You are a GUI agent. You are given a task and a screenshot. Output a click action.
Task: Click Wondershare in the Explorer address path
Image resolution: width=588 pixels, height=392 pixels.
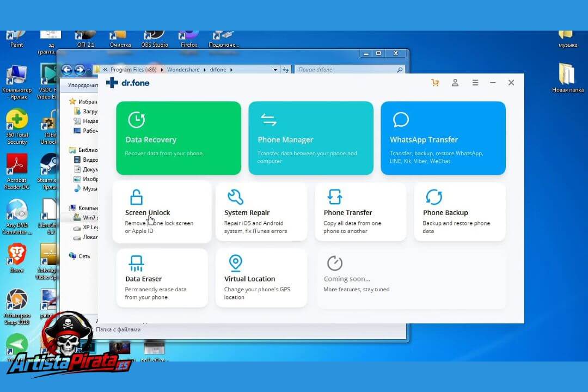[183, 70]
